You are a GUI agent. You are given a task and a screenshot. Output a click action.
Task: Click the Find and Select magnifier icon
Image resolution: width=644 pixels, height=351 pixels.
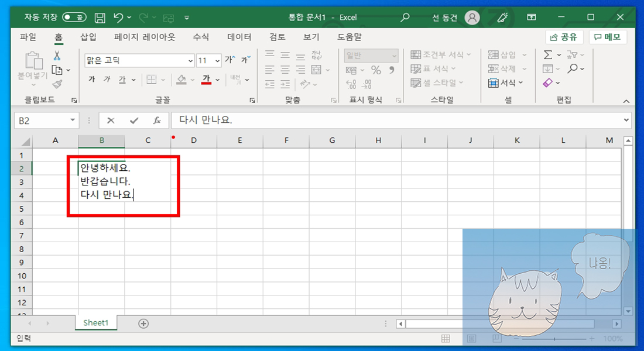coord(573,68)
